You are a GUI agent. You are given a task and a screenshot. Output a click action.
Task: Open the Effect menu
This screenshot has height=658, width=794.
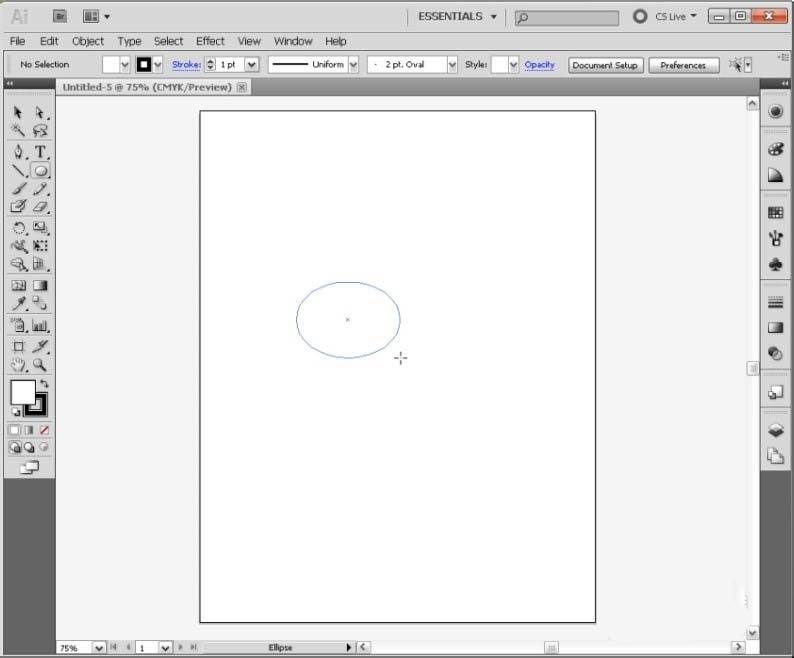click(210, 41)
